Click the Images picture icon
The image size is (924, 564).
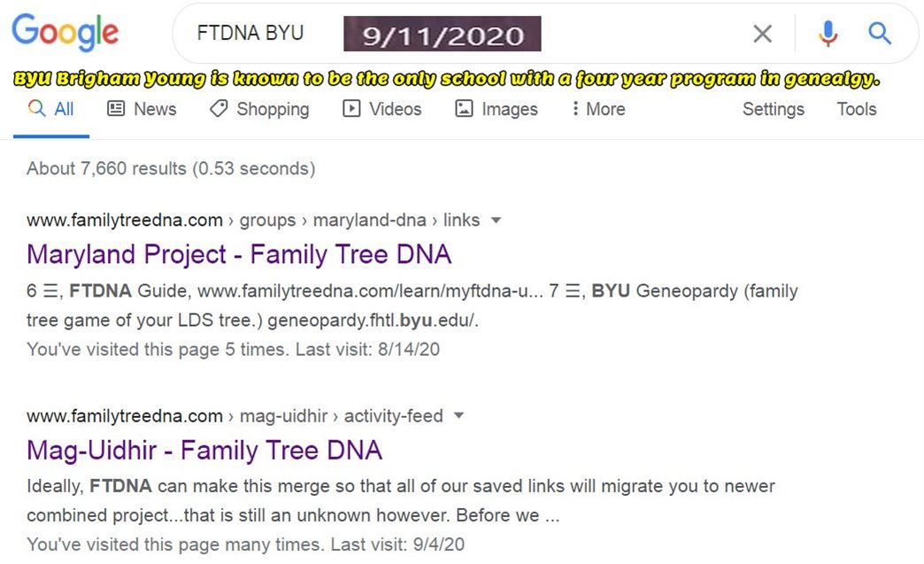(x=464, y=108)
